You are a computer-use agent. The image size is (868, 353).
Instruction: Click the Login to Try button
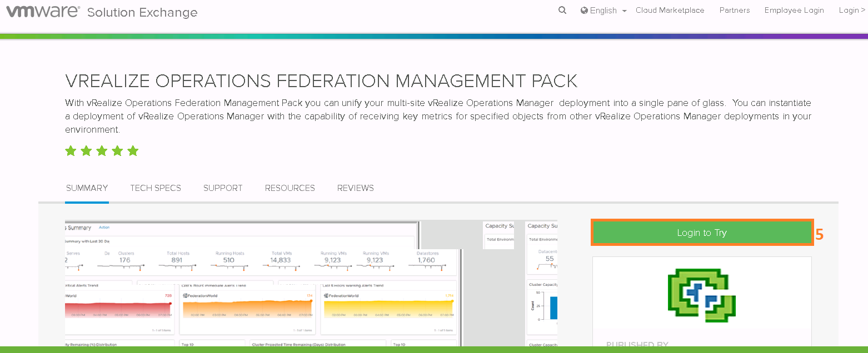(x=701, y=232)
